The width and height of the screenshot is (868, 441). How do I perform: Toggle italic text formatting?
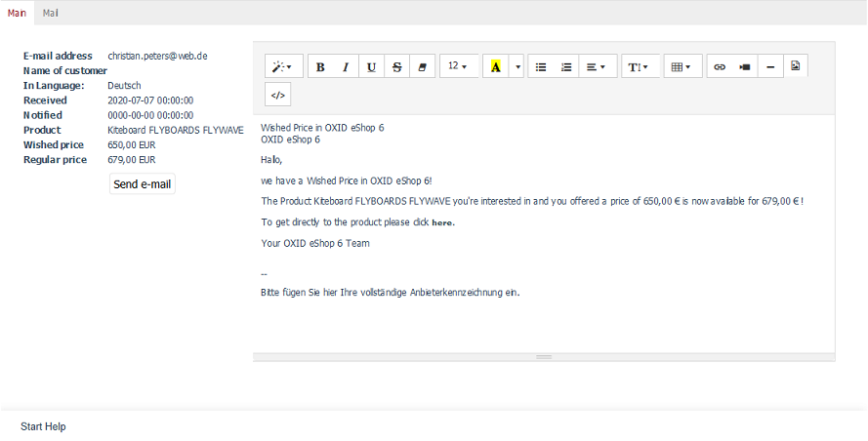tap(346, 66)
